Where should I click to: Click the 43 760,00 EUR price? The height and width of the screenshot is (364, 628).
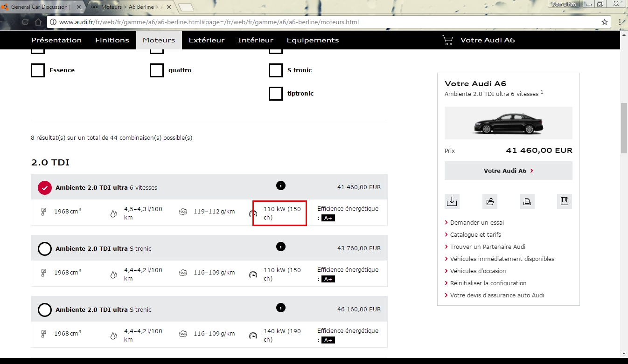359,248
